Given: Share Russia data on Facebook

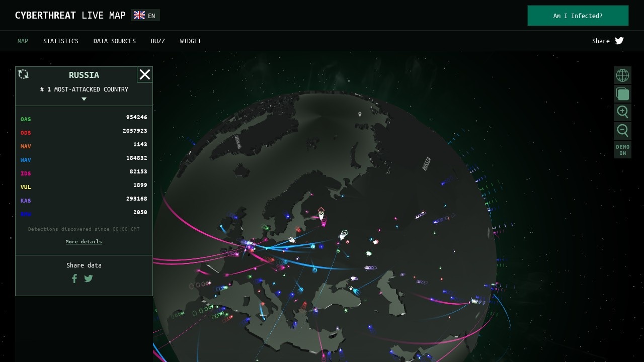Looking at the screenshot, I should pyautogui.click(x=74, y=279).
